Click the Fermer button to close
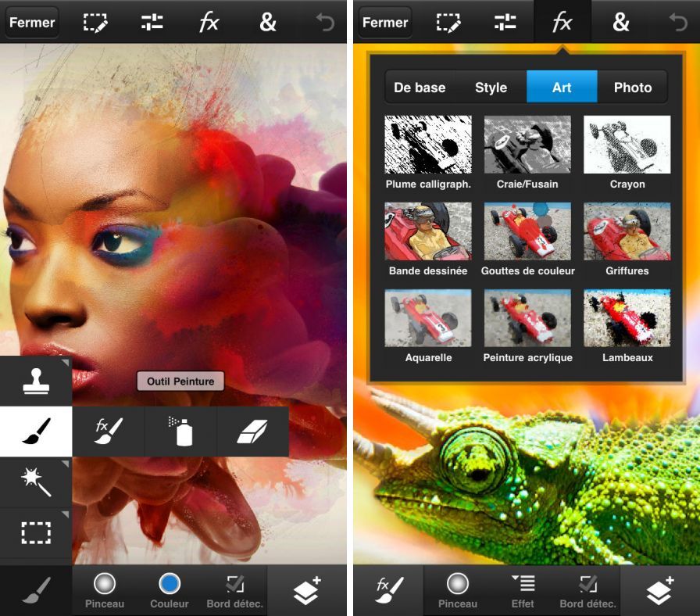Screen dimensions: 700x616 (31, 22)
